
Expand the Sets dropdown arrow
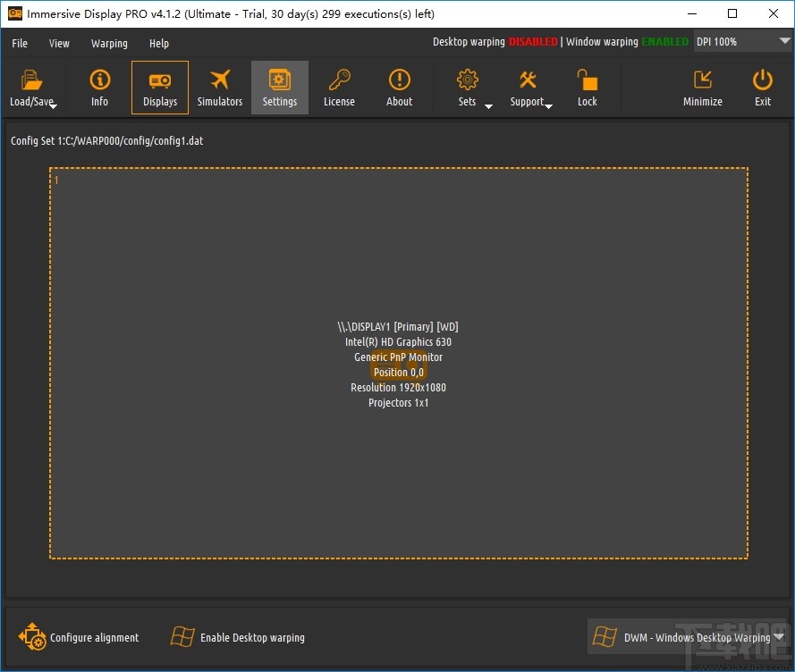[489, 106]
